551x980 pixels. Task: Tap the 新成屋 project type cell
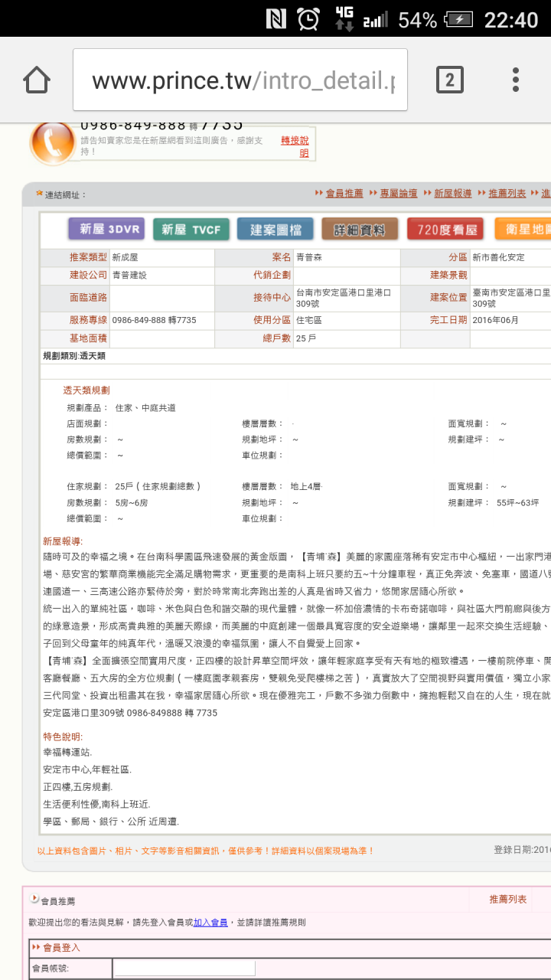[161, 257]
